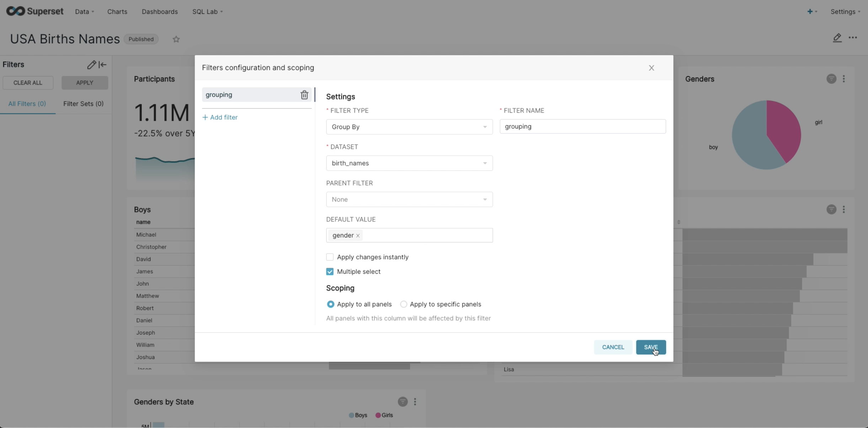The width and height of the screenshot is (868, 428).
Task: Open the Genders by State chart menu
Action: pos(415,402)
